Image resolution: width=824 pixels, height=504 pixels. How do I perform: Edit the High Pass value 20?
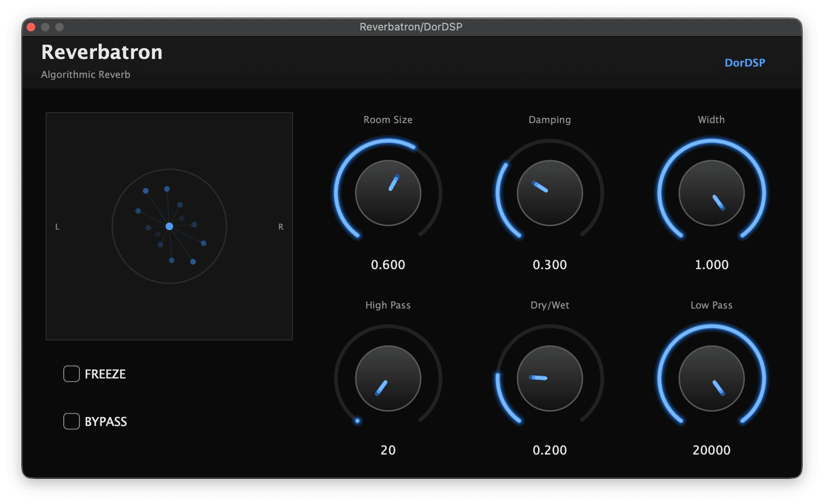click(388, 450)
